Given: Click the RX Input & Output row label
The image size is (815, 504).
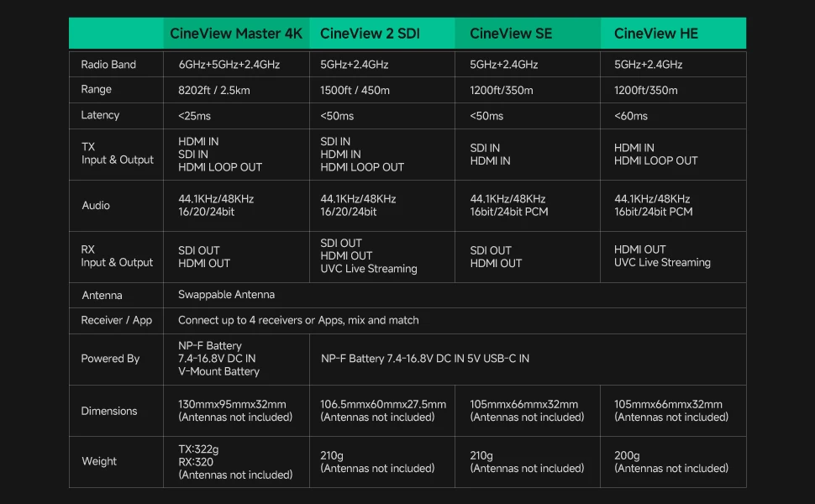Looking at the screenshot, I should 117,256.
